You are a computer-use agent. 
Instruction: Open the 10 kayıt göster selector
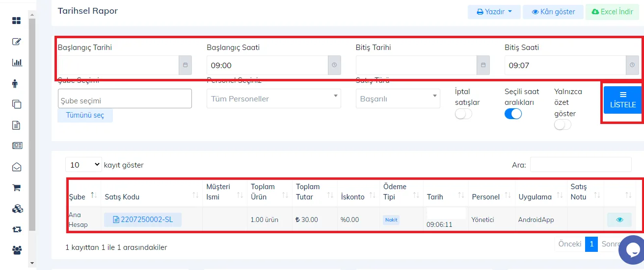pyautogui.click(x=83, y=165)
